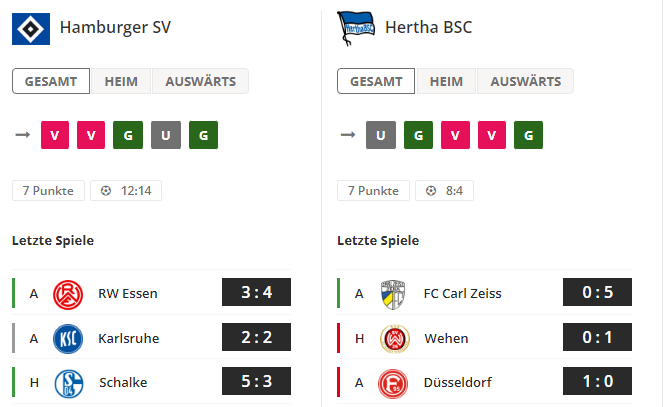Open the 0:5 FC Carl Zeiss result
Image resolution: width=667 pixels, height=407 pixels.
pyautogui.click(x=597, y=292)
